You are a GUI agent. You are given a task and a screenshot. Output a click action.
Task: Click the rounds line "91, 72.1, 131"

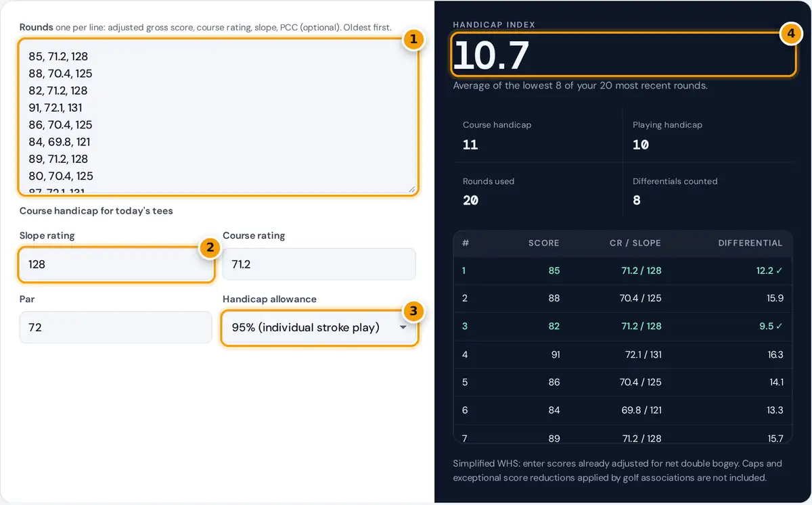55,107
